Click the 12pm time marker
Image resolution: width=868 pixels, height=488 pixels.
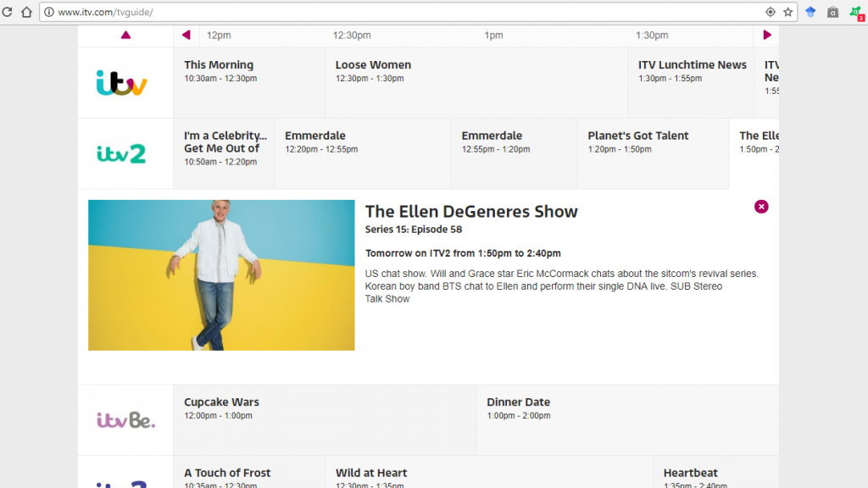(x=219, y=35)
